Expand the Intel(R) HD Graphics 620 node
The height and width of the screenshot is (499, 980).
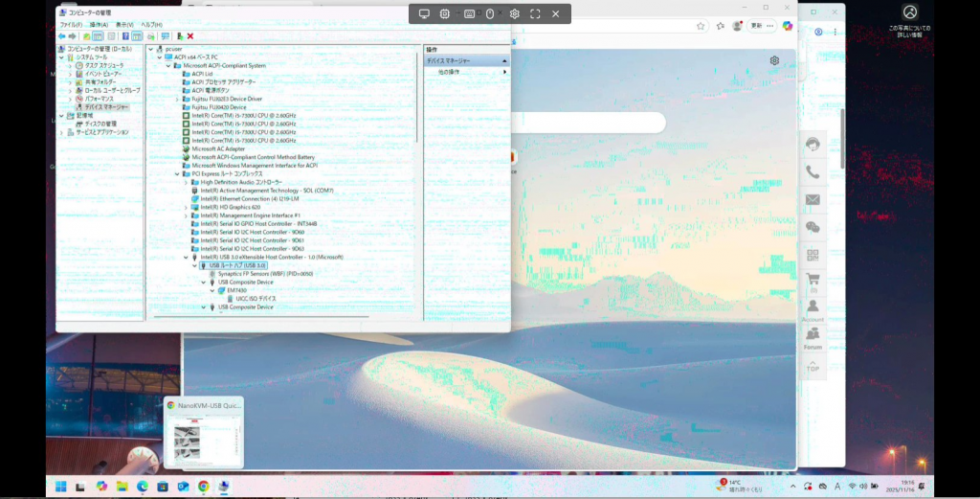pyautogui.click(x=186, y=207)
